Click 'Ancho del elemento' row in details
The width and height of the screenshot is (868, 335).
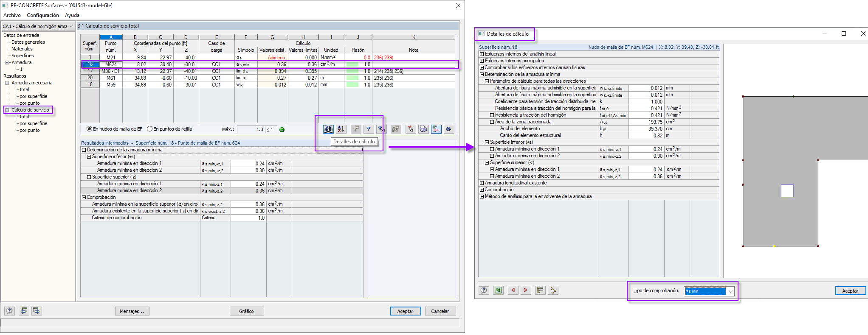[599, 129]
